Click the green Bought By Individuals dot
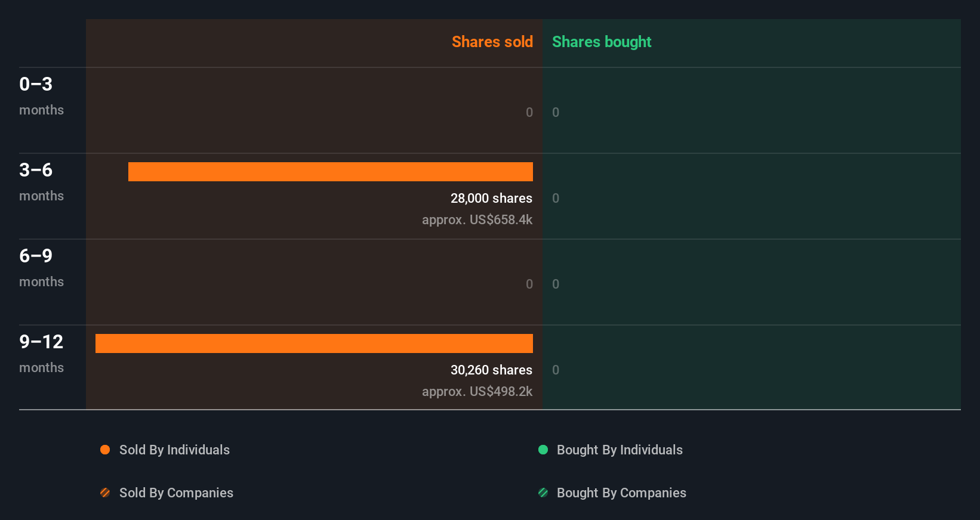The width and height of the screenshot is (980, 520). (x=543, y=450)
